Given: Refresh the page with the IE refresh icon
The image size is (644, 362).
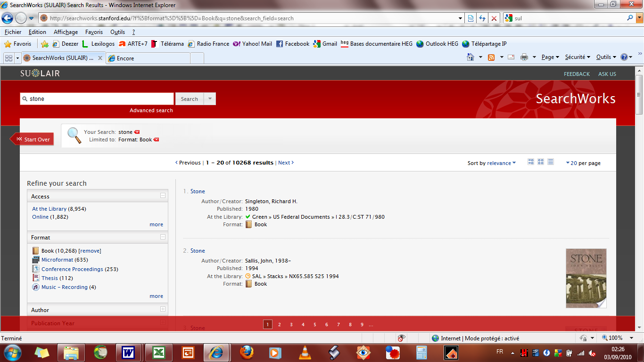Looking at the screenshot, I should tap(482, 18).
